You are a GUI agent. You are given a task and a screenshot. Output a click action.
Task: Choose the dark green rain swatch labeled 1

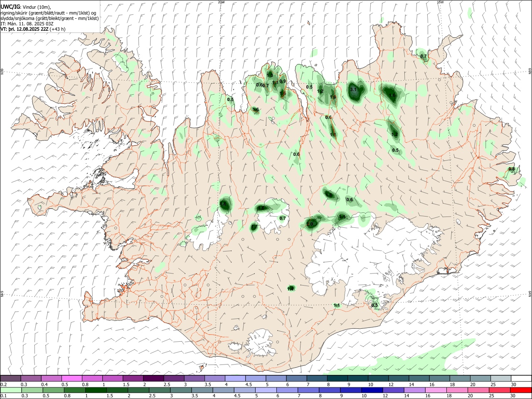tap(96, 390)
